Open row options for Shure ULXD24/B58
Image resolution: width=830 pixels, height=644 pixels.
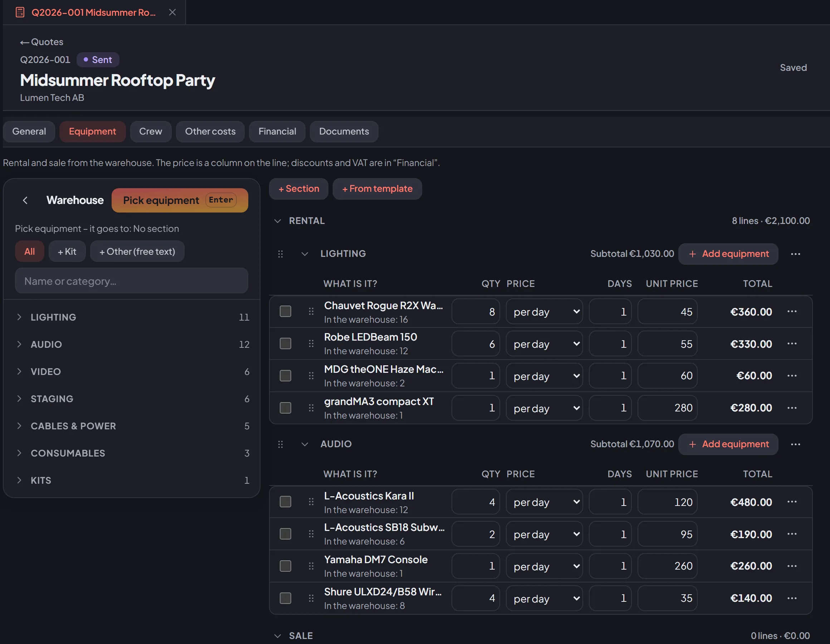792,598
